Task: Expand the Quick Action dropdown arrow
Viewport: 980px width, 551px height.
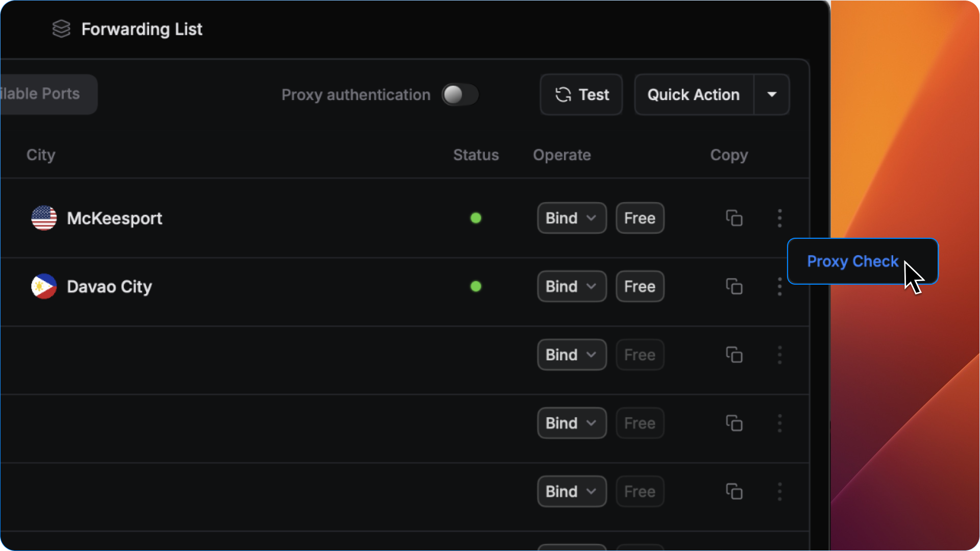Action: [772, 95]
